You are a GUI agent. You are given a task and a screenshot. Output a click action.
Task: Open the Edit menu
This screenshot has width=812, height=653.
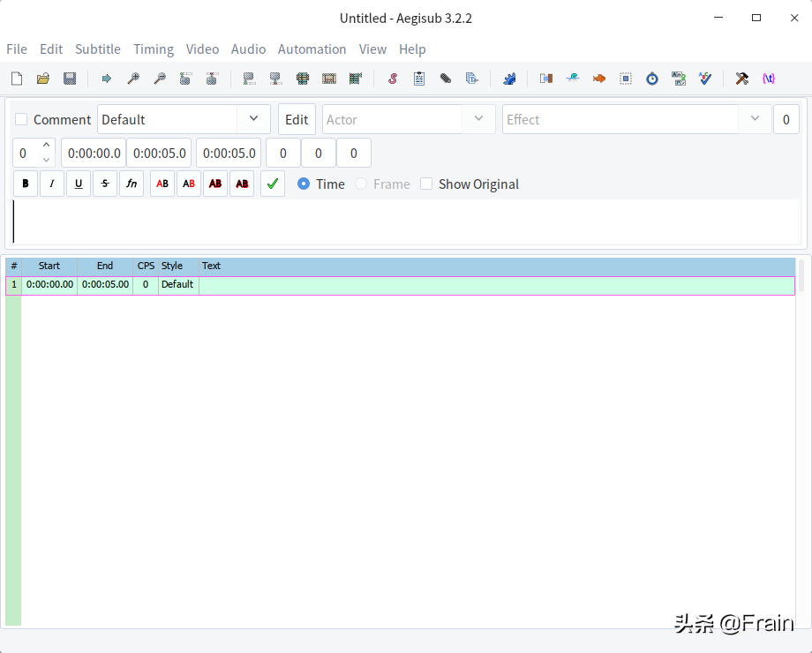coord(51,49)
